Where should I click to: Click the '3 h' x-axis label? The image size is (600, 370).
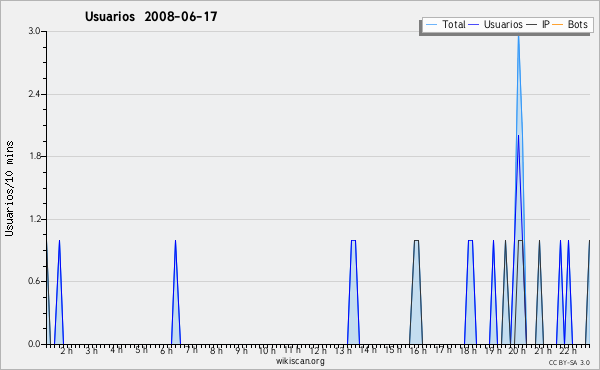(91, 351)
